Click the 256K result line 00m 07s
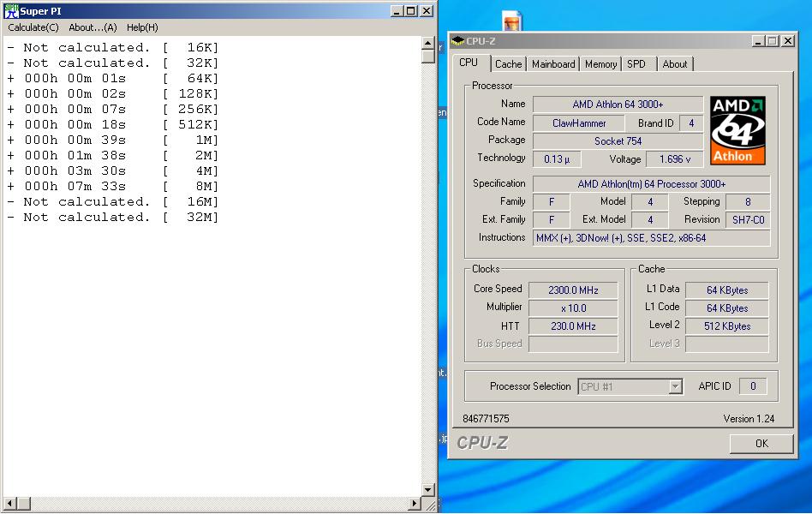This screenshot has height=514, width=812. point(112,109)
